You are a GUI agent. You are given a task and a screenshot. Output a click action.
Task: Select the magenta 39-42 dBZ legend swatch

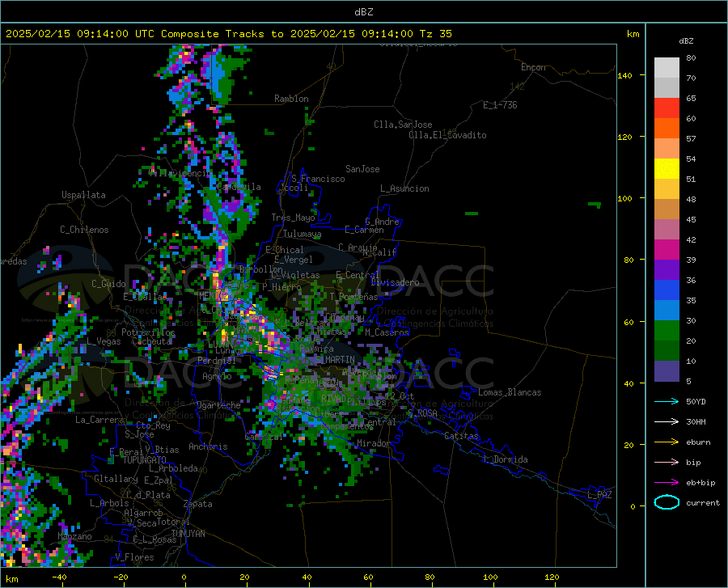[667, 250]
